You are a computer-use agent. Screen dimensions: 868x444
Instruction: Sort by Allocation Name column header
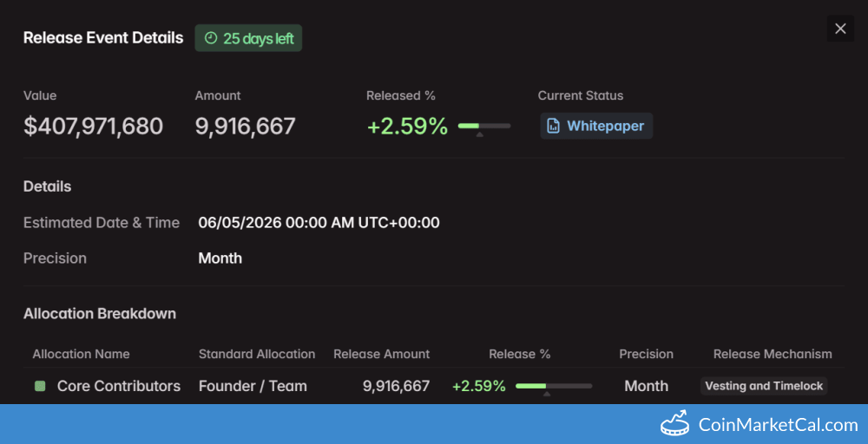coord(81,354)
